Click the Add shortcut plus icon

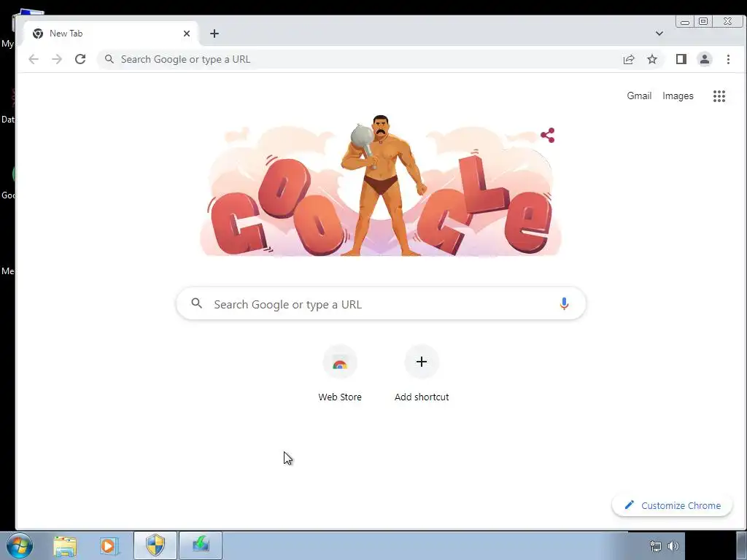(x=422, y=362)
